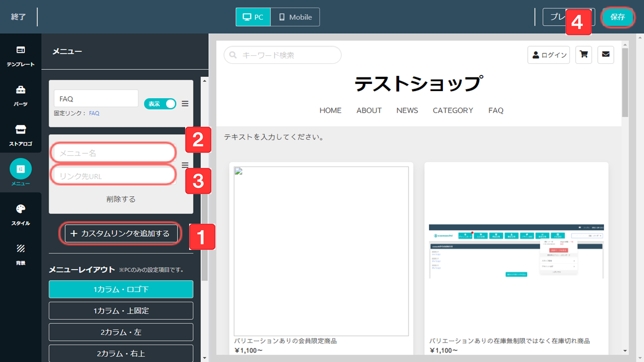Click NEWS in the preview navigation
The width and height of the screenshot is (644, 362).
[407, 111]
